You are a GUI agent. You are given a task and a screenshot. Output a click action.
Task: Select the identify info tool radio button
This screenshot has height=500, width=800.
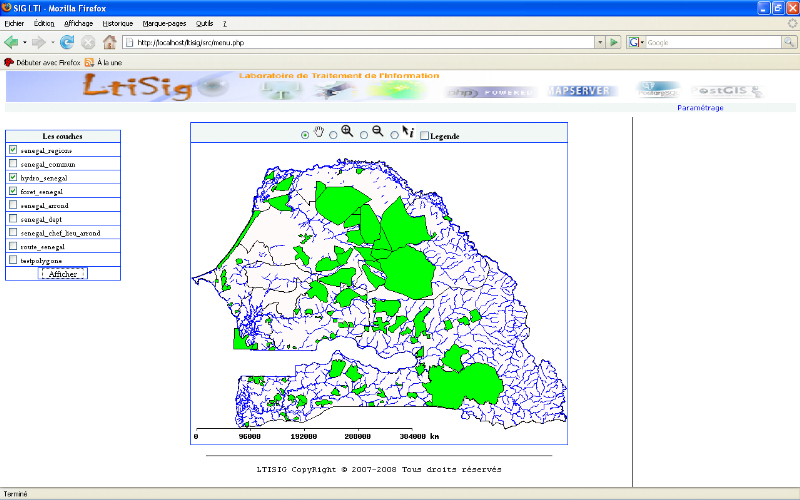(x=395, y=135)
